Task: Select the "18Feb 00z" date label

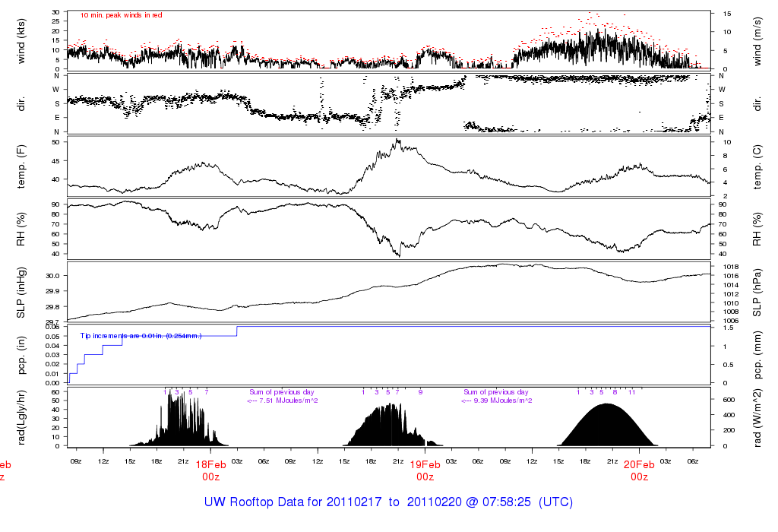Action: coord(211,470)
